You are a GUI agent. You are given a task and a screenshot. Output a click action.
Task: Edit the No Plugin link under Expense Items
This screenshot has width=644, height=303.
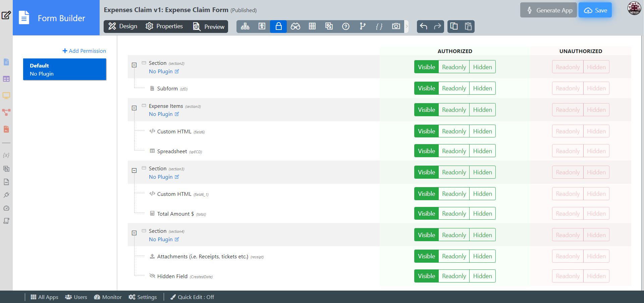click(x=164, y=114)
